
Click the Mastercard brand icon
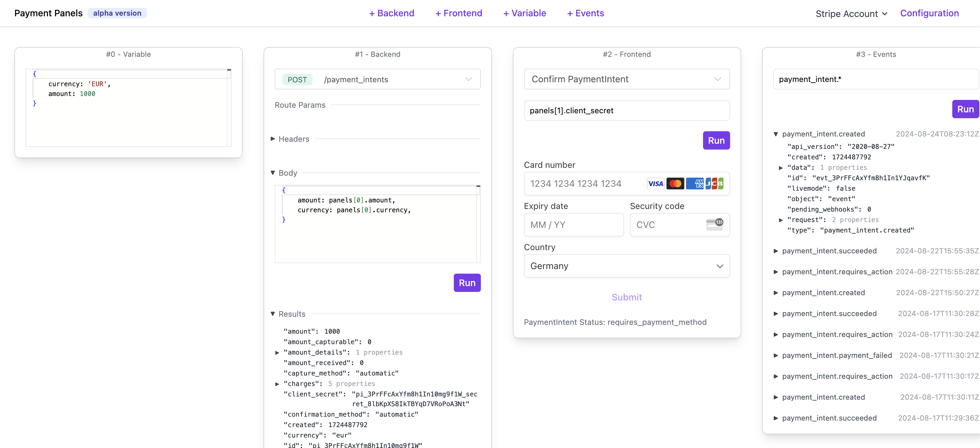(675, 184)
